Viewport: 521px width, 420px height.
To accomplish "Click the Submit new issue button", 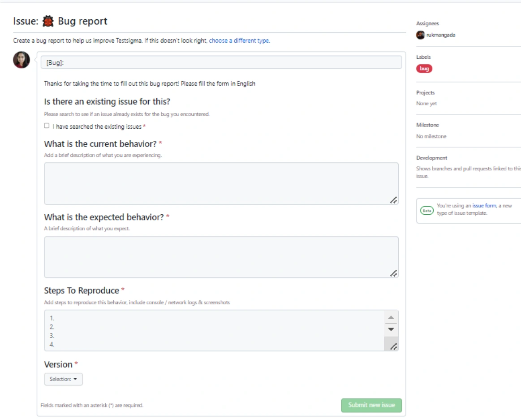I will (x=371, y=405).
